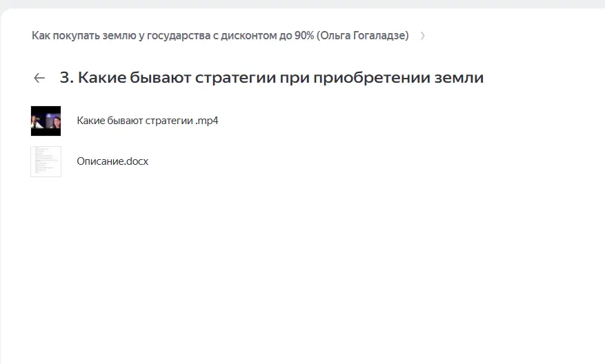
Task: Go to "Как покупать землю у государства" folder
Action: 220,36
